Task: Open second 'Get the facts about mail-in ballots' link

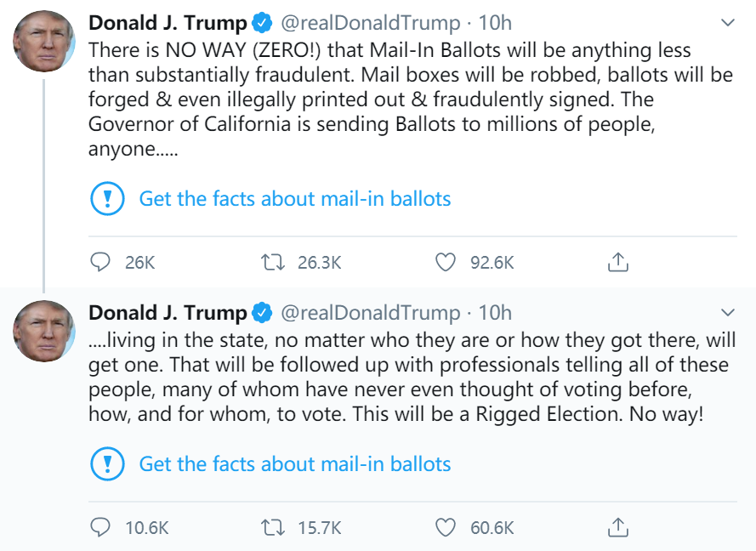Action: [x=295, y=464]
